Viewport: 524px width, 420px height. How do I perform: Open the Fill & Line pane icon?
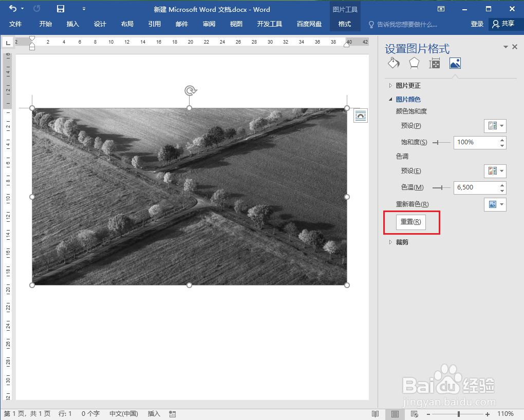394,63
